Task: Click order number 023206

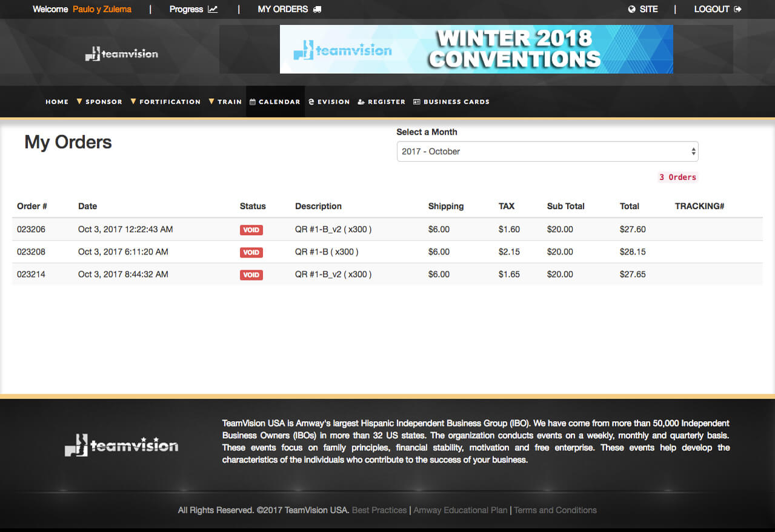Action: [x=31, y=229]
